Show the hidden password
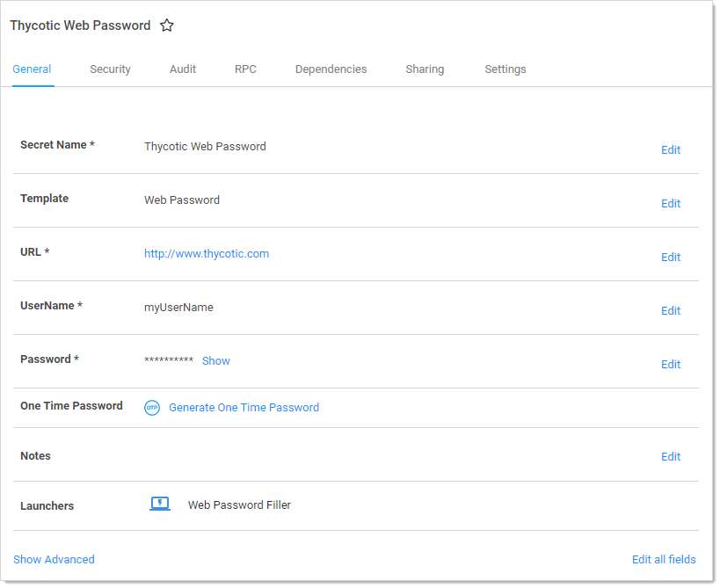This screenshot has height=588, width=720. (x=216, y=361)
